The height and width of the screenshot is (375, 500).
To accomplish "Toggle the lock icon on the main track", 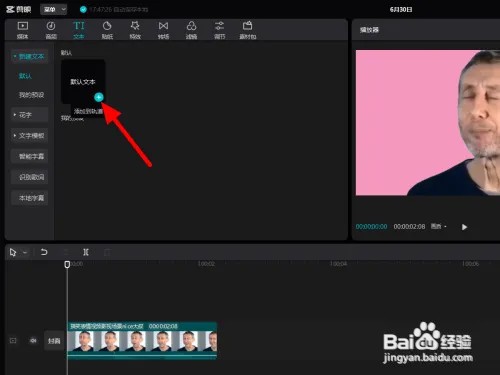I will 13,341.
